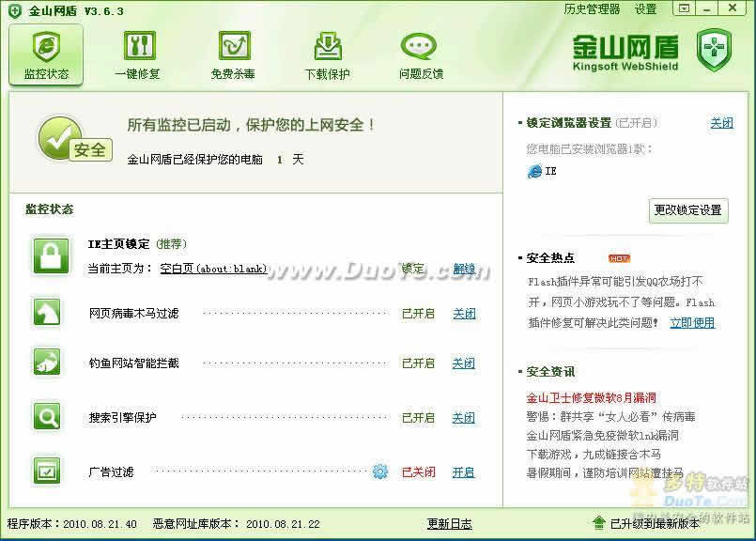
Task: Click the 网页病毒木马过滤 horse icon
Action: 47,312
